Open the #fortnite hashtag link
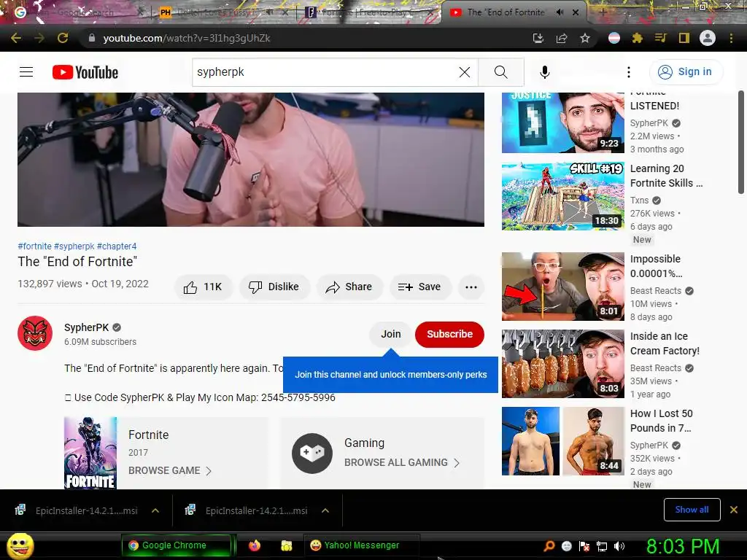The image size is (747, 560). pyautogui.click(x=35, y=246)
